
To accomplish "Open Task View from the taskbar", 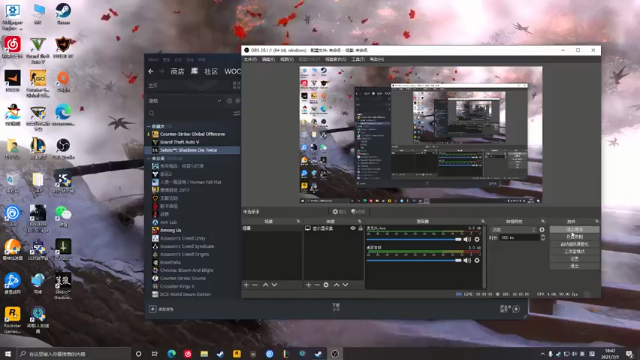I will 155,354.
